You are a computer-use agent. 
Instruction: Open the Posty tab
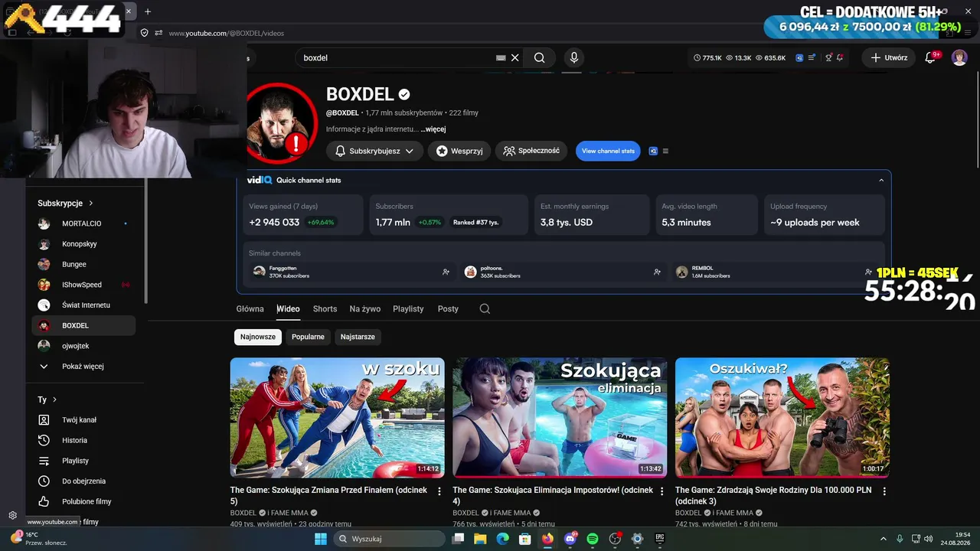(x=448, y=309)
